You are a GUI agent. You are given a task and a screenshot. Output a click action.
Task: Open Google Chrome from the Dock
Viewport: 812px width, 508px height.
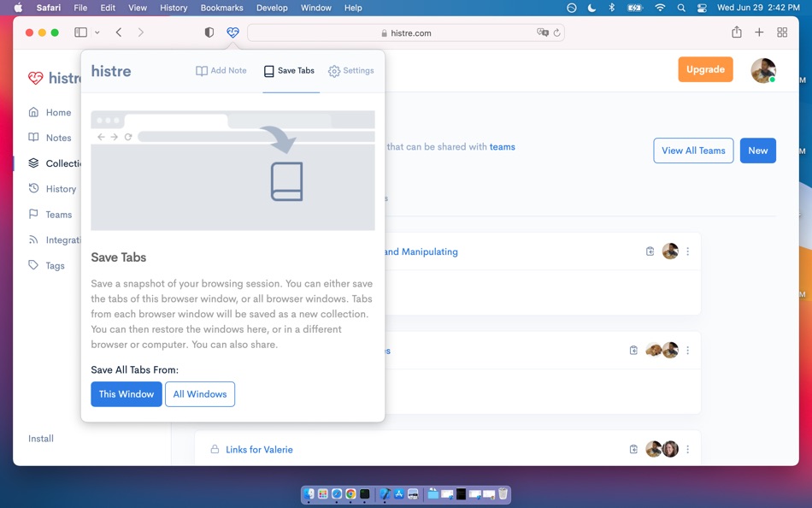[350, 494]
